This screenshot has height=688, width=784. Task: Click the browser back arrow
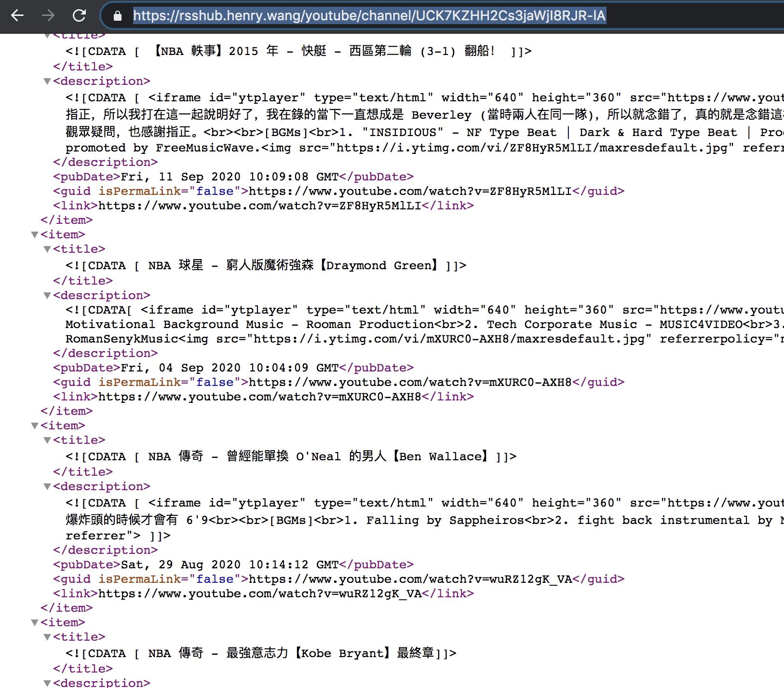(17, 15)
